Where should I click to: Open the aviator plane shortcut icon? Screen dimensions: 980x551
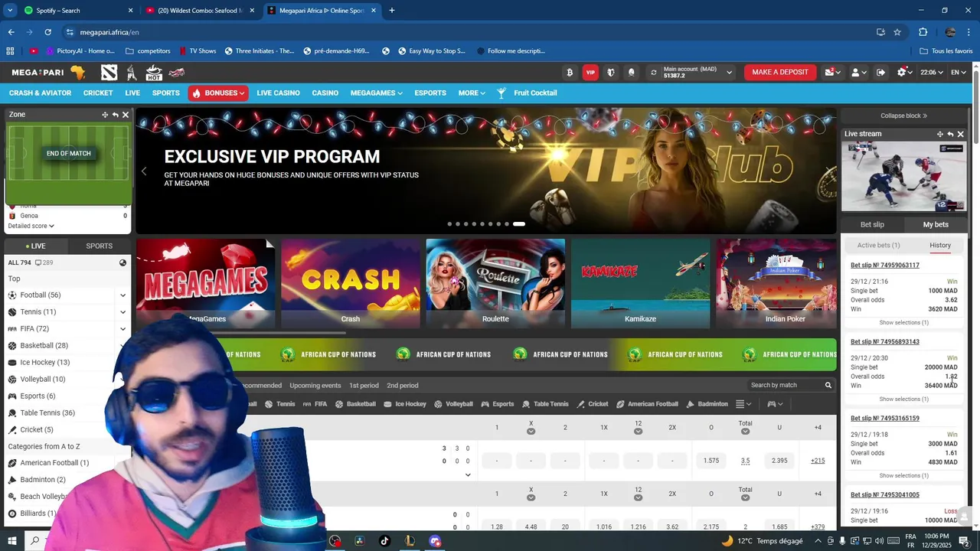(177, 72)
